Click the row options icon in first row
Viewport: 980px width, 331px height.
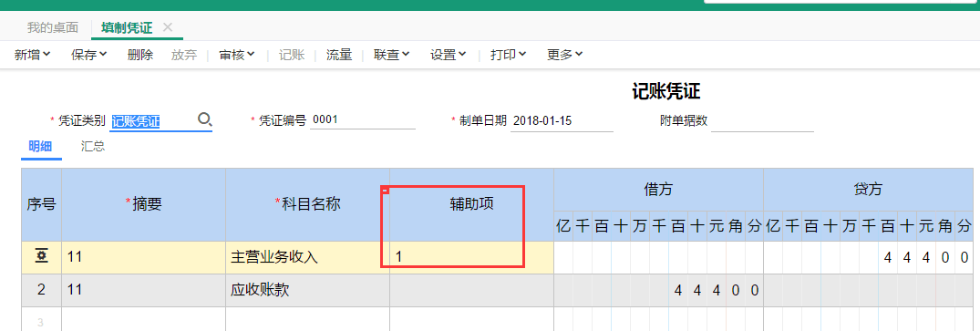41,256
